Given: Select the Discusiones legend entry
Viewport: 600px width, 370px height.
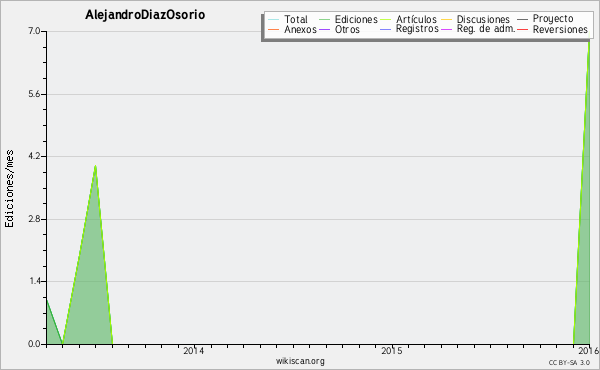Looking at the screenshot, I should point(483,19).
